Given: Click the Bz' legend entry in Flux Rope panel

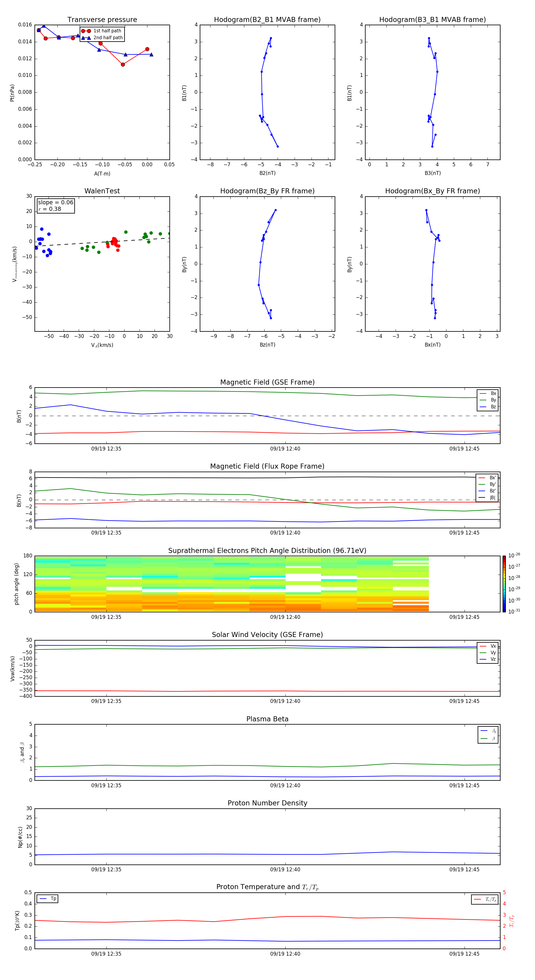Looking at the screenshot, I should point(487,491).
